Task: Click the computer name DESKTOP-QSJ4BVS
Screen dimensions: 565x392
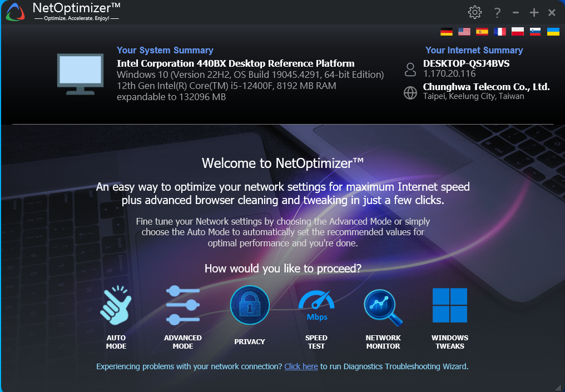Action: tap(466, 63)
